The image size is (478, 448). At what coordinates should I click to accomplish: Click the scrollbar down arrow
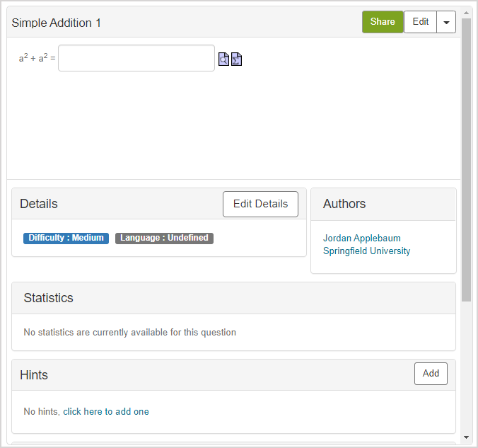tap(466, 437)
